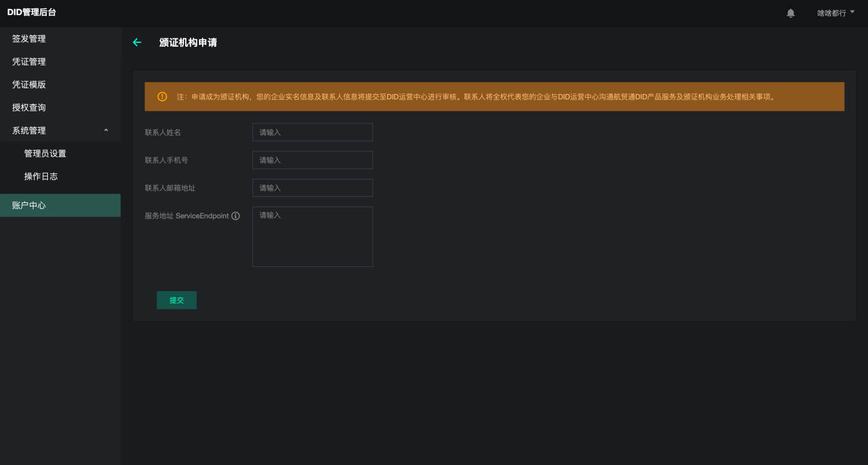Click the back arrow icon
The width and height of the screenshot is (868, 465).
137,43
